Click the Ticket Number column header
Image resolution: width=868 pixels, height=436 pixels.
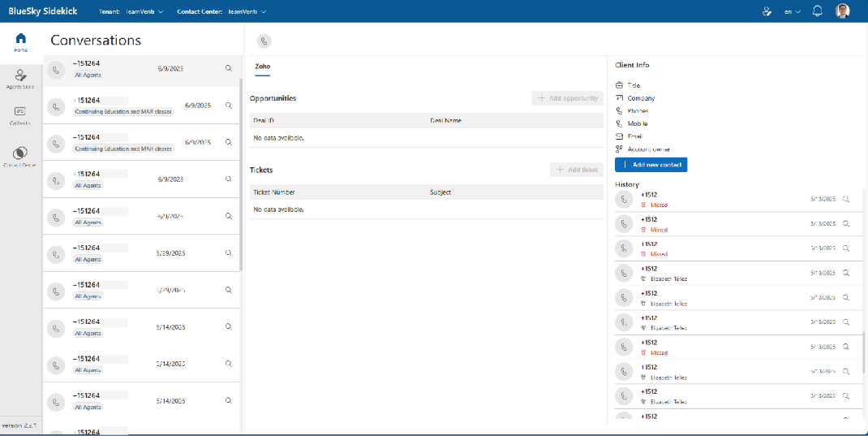(274, 192)
